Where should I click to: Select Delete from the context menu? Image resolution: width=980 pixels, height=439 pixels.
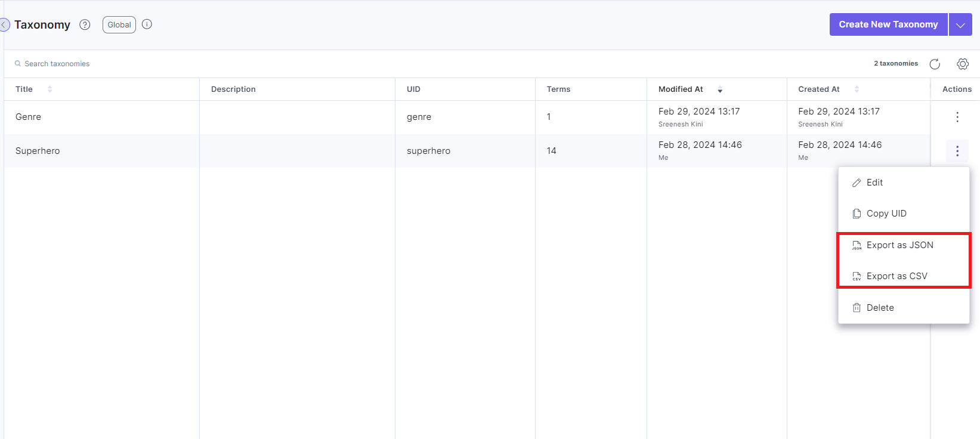click(904, 308)
